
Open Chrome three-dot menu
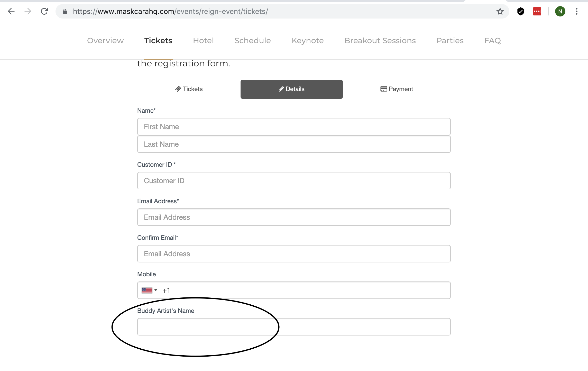click(577, 11)
